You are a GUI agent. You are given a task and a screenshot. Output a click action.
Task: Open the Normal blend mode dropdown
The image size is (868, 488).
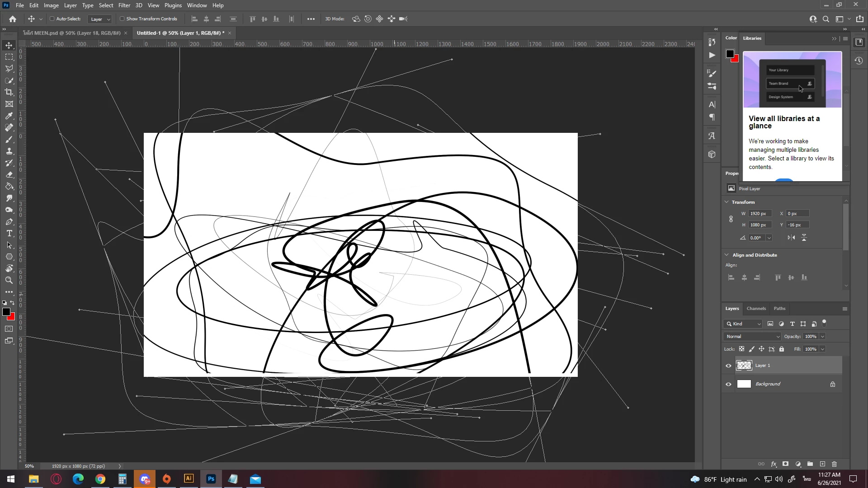pos(752,336)
